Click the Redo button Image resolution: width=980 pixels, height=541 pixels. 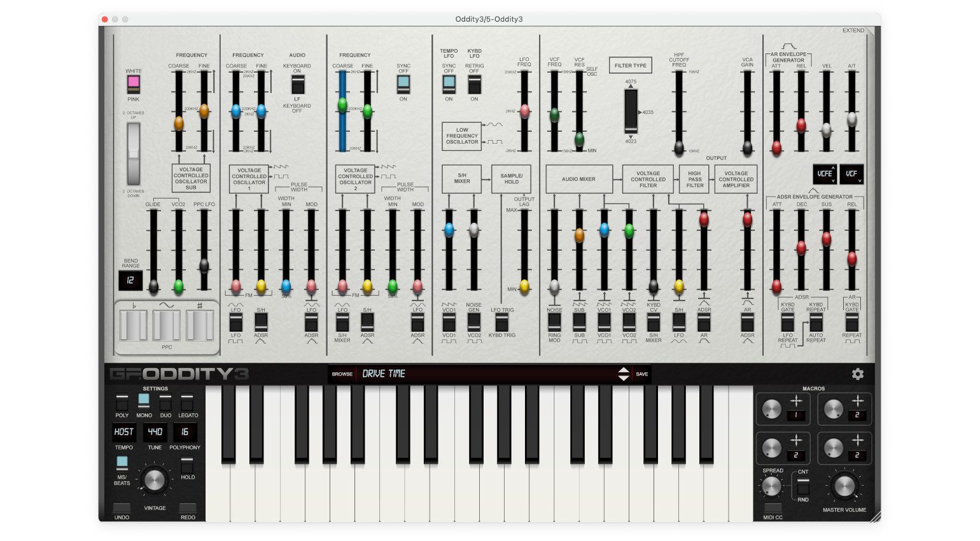click(188, 508)
